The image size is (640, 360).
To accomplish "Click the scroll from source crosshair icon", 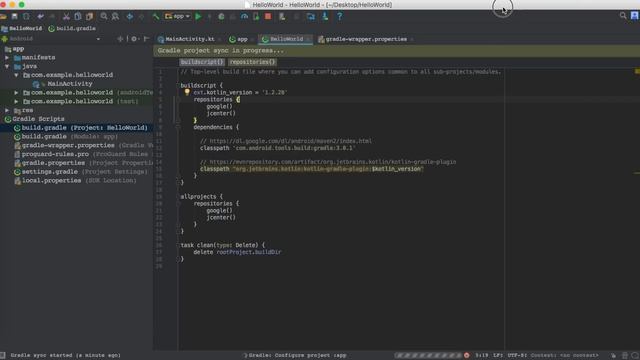I will [120, 39].
